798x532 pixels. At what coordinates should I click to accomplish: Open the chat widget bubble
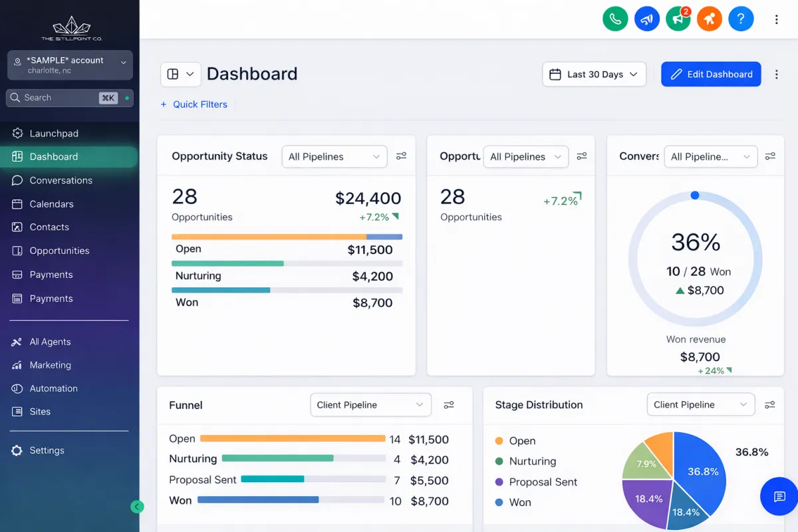tap(779, 496)
